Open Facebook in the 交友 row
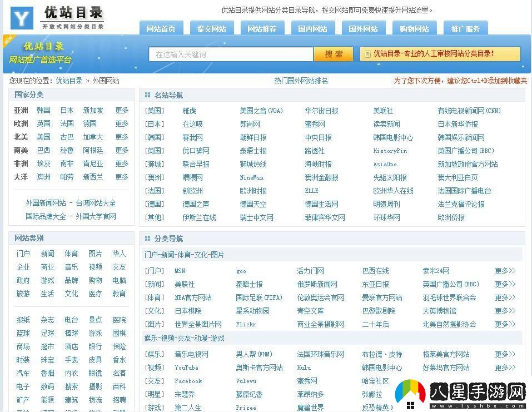 click(188, 381)
